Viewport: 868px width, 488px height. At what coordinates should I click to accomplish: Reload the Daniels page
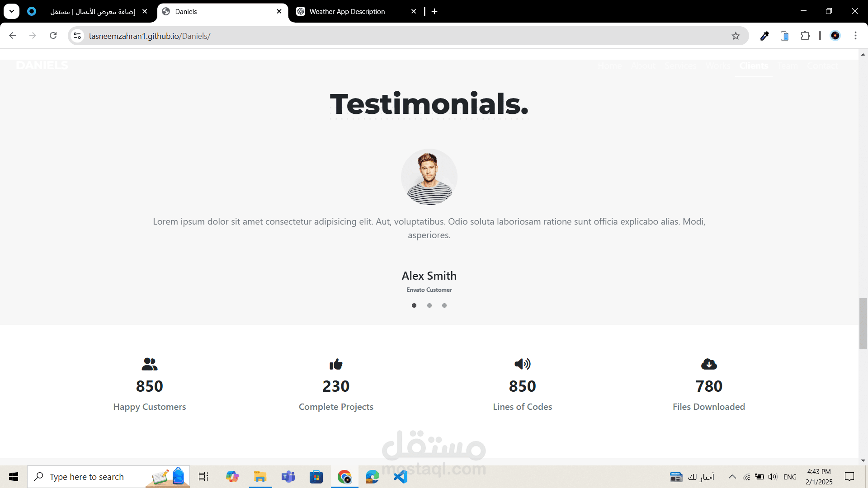[53, 36]
